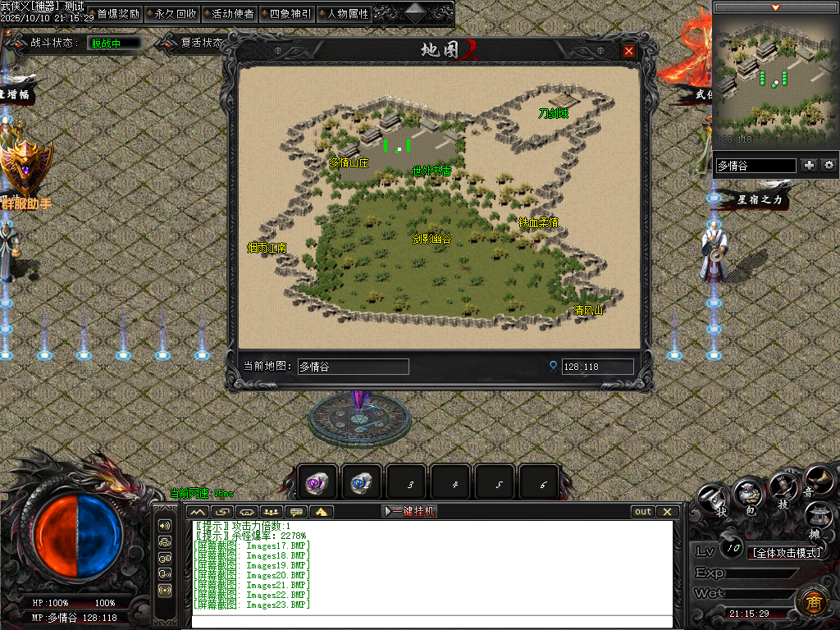The image size is (840, 630).
Task: Open the 首爆奖励 menu
Action: point(119,14)
